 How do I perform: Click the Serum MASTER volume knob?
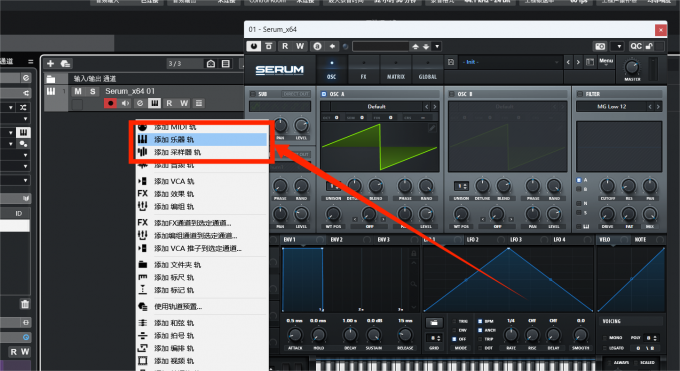632,67
